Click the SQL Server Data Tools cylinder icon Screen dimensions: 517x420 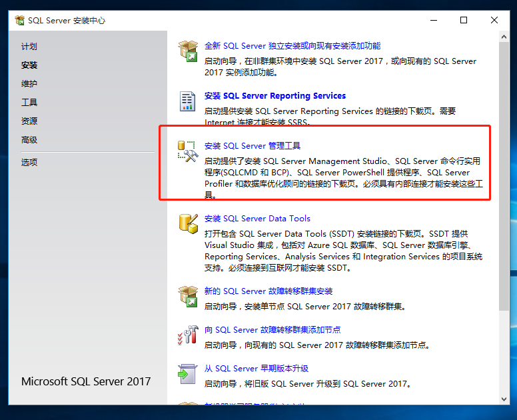click(x=189, y=224)
